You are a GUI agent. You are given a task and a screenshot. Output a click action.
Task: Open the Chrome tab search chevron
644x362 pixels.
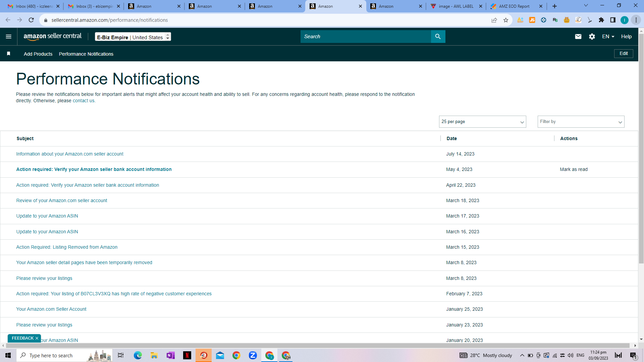586,6
